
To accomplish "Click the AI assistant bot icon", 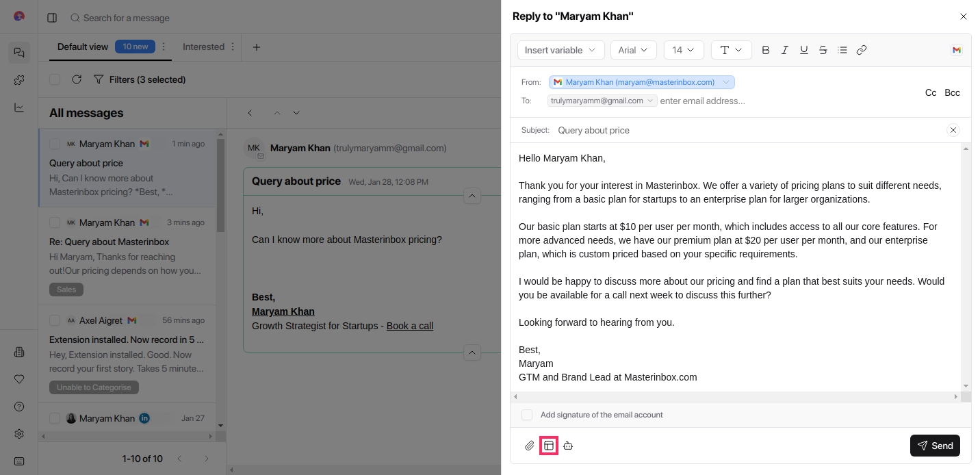I will pyautogui.click(x=568, y=446).
